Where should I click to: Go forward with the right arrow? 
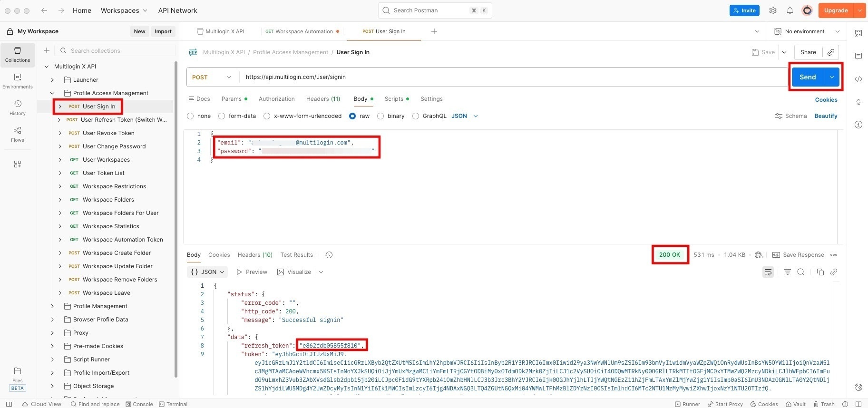(x=61, y=10)
